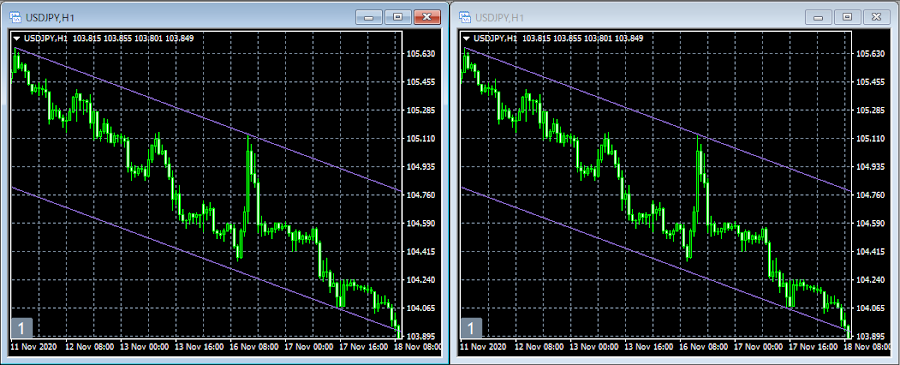Click price label 104.240 on right chart scale
The height and width of the screenshot is (365, 900).
coord(870,280)
